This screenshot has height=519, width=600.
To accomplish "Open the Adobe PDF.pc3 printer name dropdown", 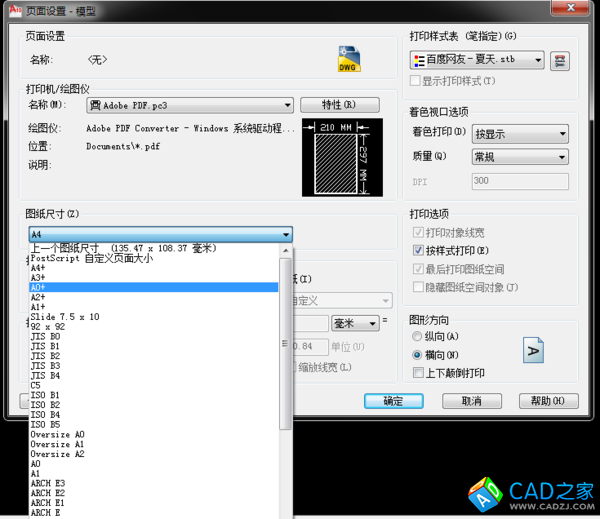I will click(x=287, y=105).
